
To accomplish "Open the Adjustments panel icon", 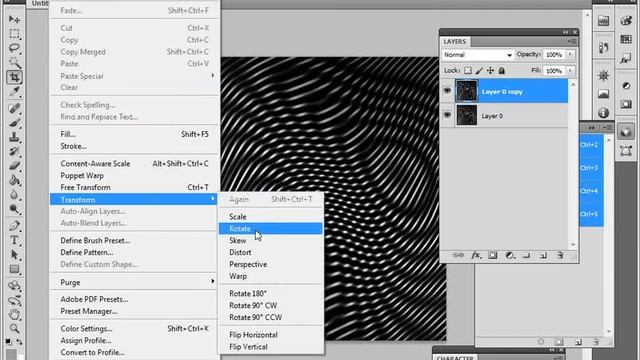I will click(626, 86).
